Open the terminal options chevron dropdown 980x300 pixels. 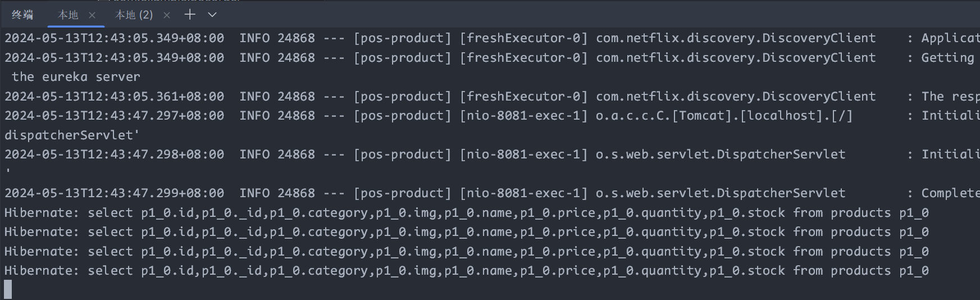click(x=212, y=15)
